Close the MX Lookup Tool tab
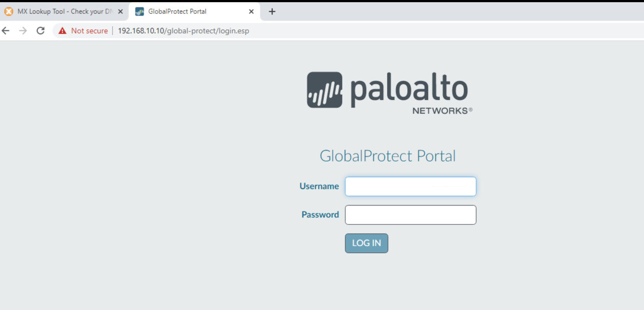644x310 pixels. [x=120, y=11]
